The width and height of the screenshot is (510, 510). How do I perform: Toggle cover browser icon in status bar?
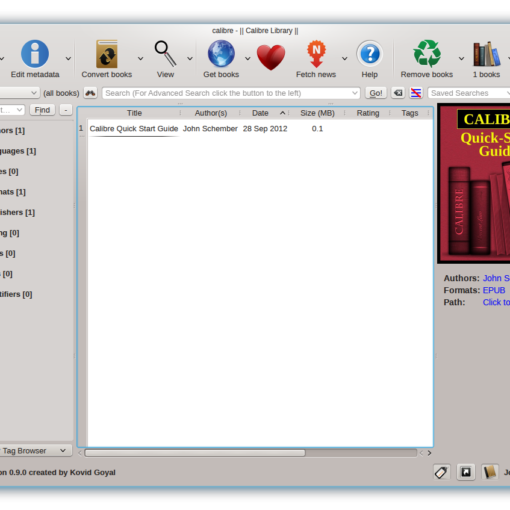[466, 472]
